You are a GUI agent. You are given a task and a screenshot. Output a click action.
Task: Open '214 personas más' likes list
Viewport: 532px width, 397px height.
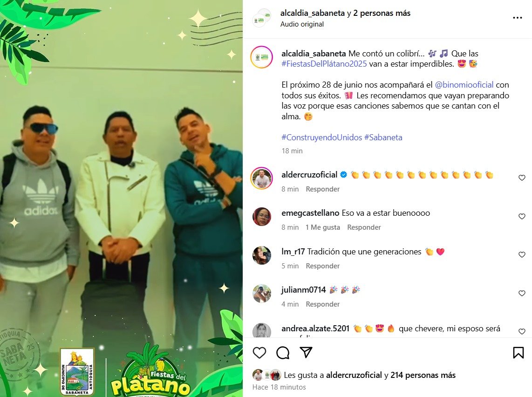423,375
